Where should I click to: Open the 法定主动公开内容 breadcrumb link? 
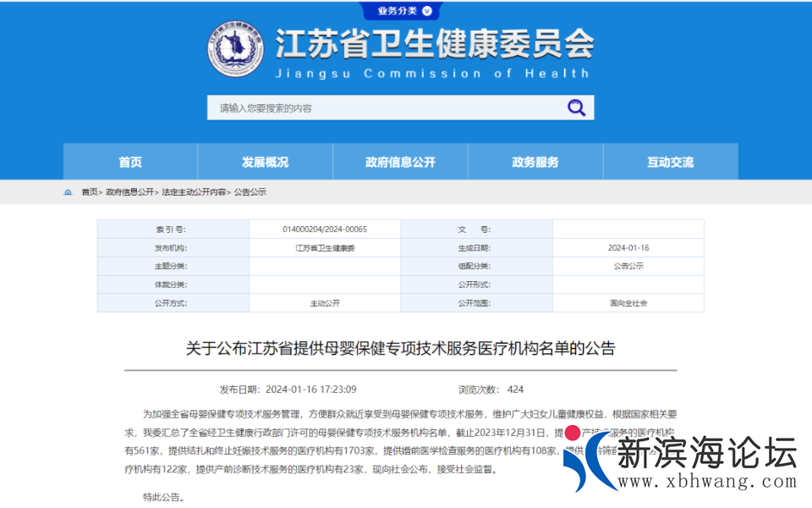(194, 192)
